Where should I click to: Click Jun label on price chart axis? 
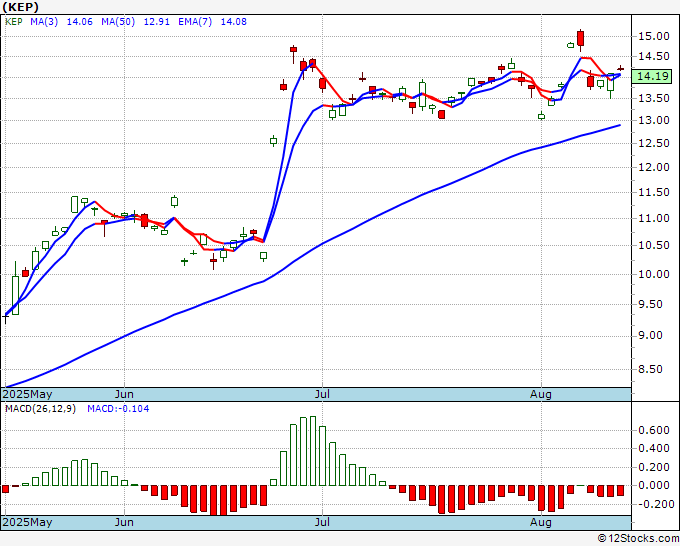click(124, 394)
